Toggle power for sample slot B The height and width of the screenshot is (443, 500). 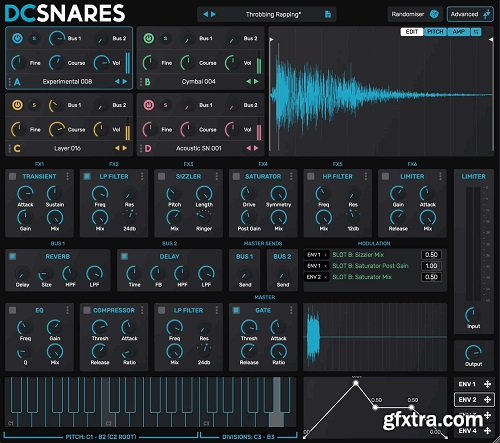coord(149,38)
